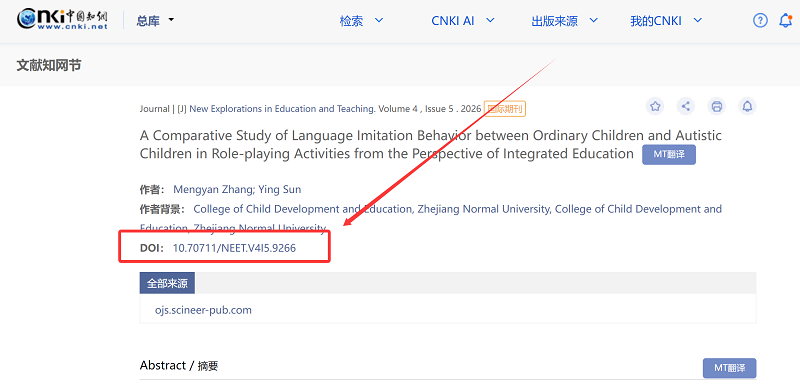Open the DOI 10.70711/NEET.V4I5.9266 link
This screenshot has height=385, width=800.
235,248
